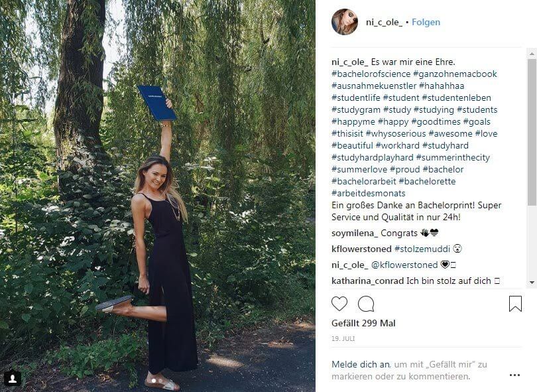The image size is (537, 392).
Task: View the Gefällt 299 Mal likes count
Action: [x=363, y=324]
